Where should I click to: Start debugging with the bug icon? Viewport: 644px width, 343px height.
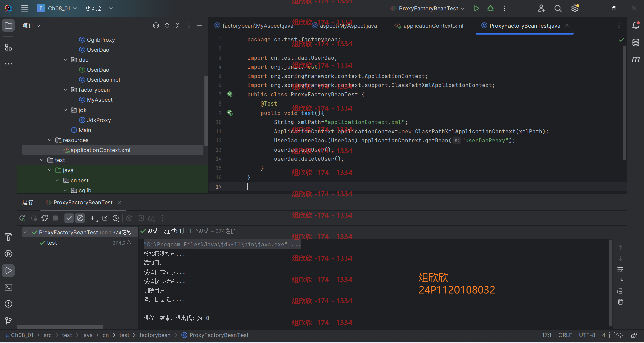490,8
